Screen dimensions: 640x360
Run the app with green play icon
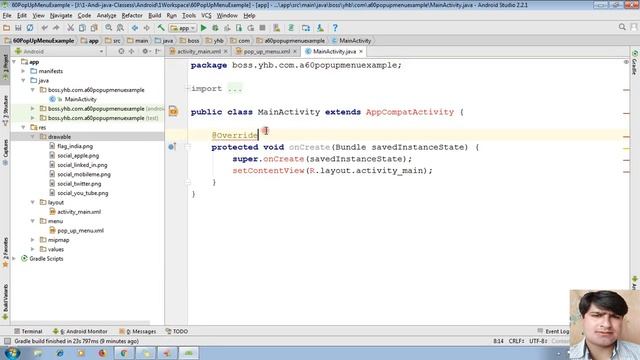click(203, 28)
